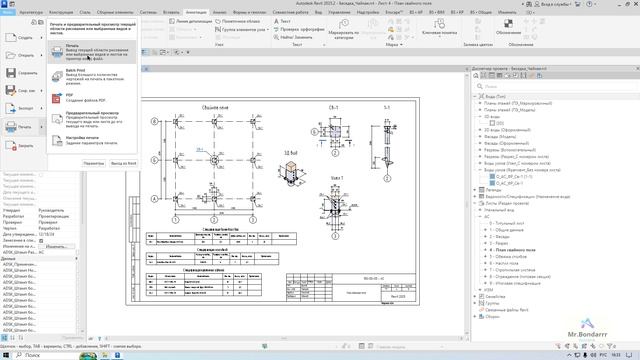Expand the arrow next to Сохр. как
The image size is (640, 360).
click(x=41, y=91)
